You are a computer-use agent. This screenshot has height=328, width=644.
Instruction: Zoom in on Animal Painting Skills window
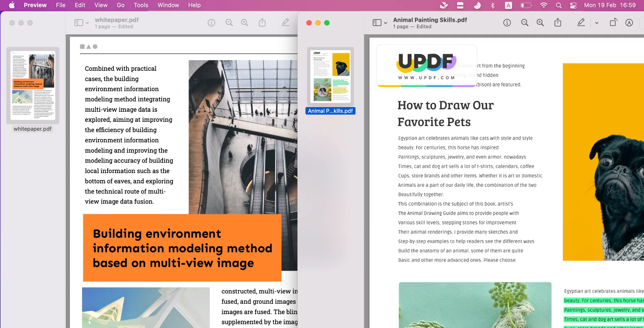point(540,23)
